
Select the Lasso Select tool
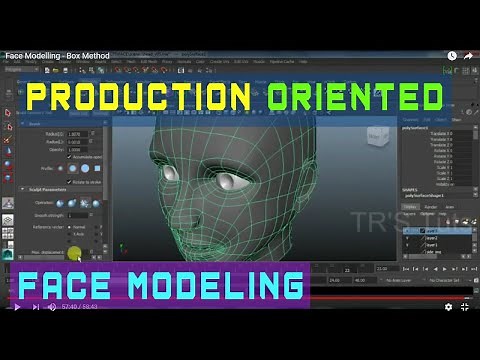point(8,126)
